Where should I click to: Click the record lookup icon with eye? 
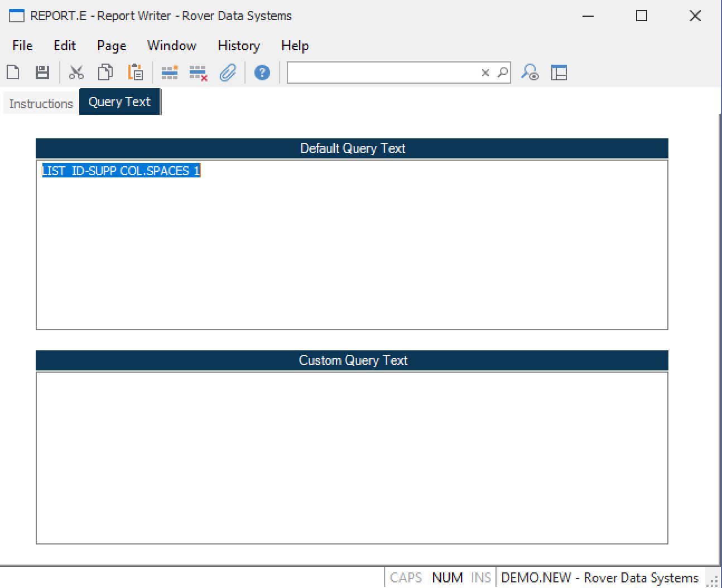[x=530, y=73]
